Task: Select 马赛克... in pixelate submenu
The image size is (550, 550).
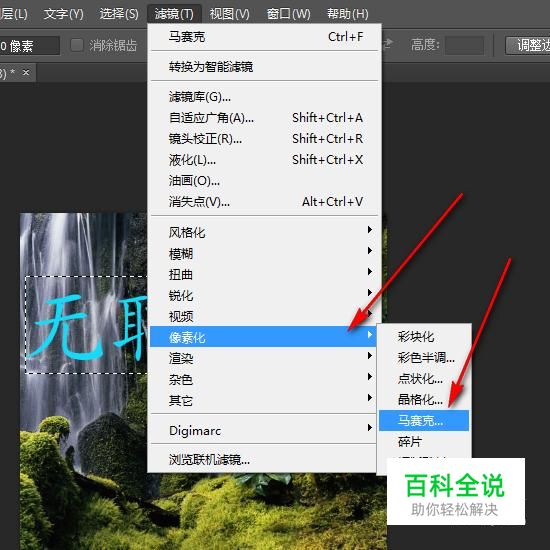Action: pos(424,420)
